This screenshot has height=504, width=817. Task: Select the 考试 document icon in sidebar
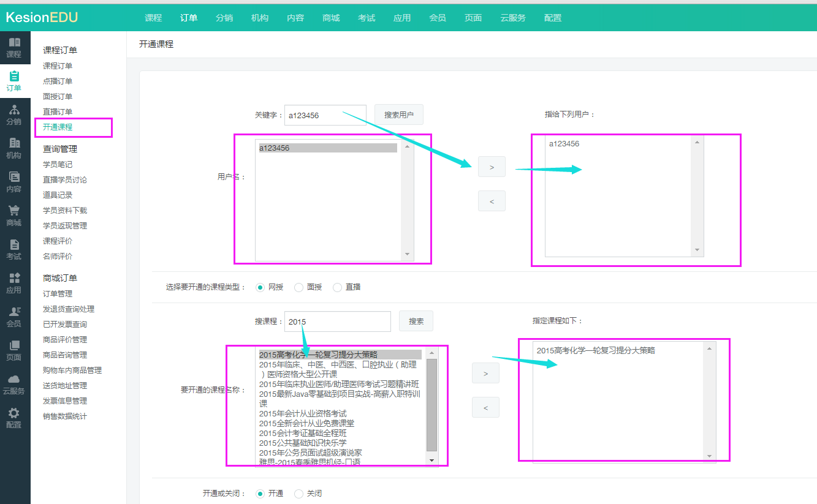(14, 244)
